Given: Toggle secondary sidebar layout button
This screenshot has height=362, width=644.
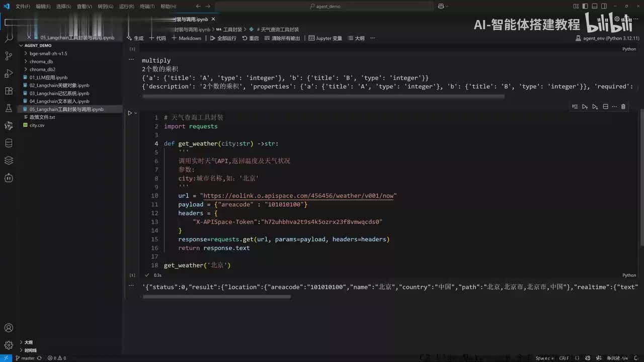Looking at the screenshot, I should 605,6.
